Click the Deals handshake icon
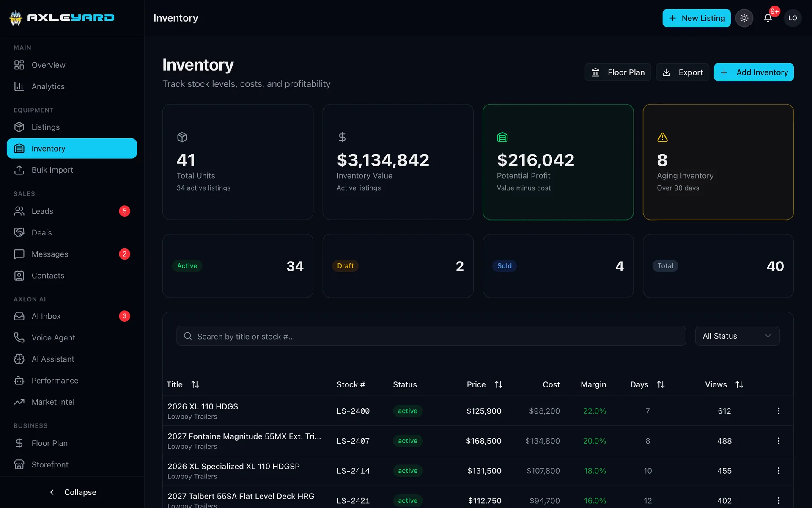Image resolution: width=812 pixels, height=508 pixels. (19, 232)
